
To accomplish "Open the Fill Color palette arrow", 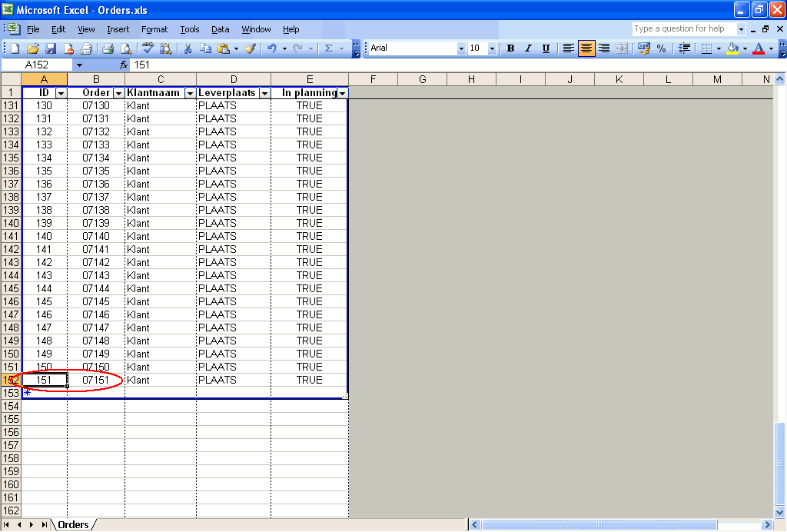I will (745, 48).
